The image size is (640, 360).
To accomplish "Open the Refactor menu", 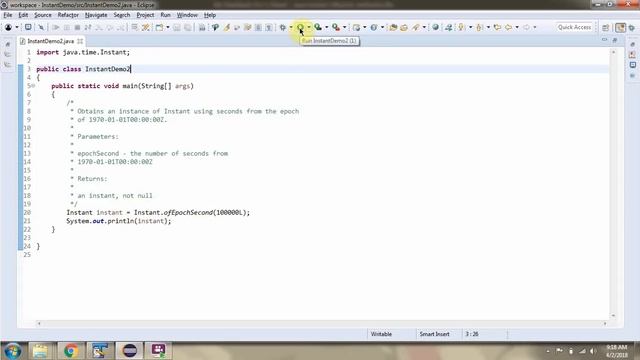I will (68, 15).
